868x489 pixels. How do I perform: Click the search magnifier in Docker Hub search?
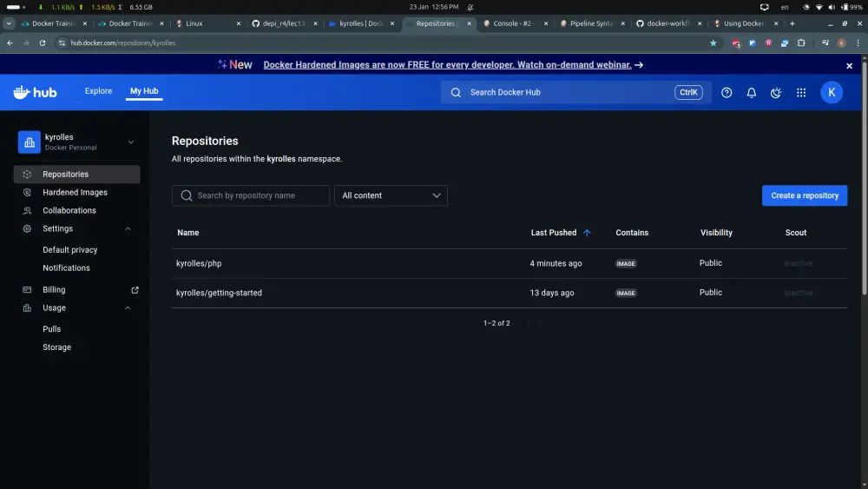click(x=456, y=92)
